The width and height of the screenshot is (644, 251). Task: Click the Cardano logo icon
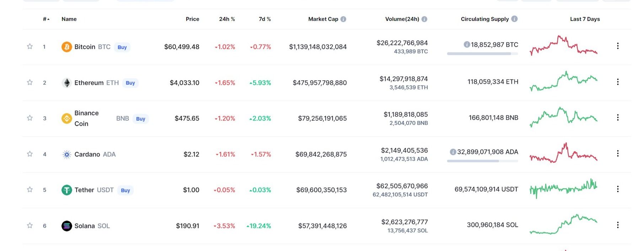tap(66, 154)
